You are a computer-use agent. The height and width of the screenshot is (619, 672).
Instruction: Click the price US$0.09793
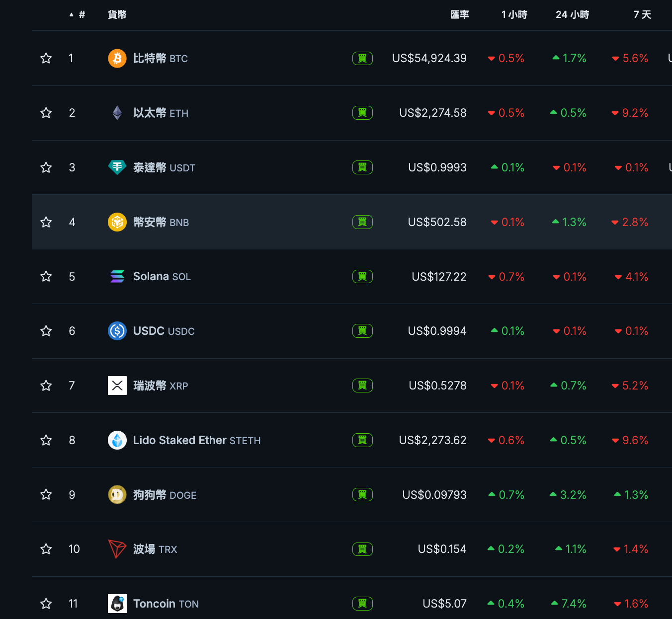click(434, 495)
